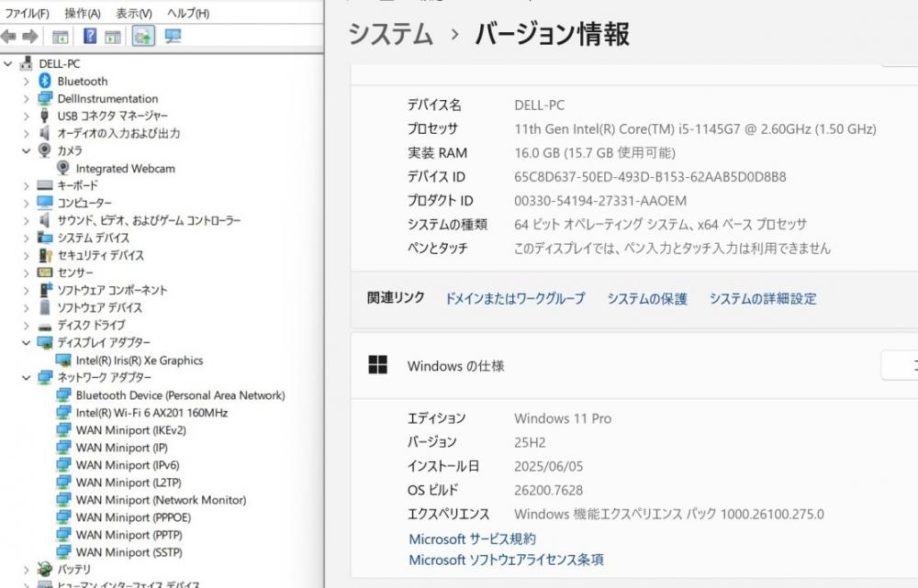Viewport: 918px width, 588px height.
Task: Click the install date 2025/06/05
Action: pos(549,466)
